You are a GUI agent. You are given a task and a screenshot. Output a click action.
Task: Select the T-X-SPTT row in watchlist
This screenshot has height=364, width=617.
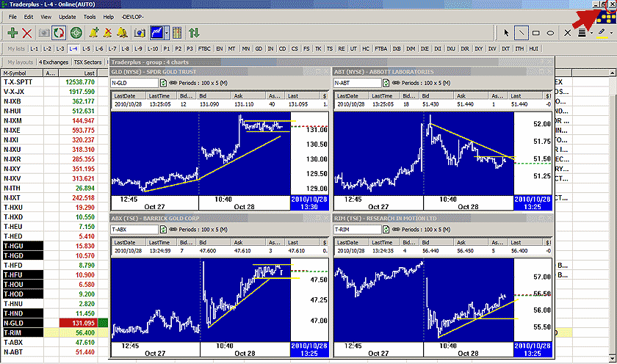coord(54,81)
